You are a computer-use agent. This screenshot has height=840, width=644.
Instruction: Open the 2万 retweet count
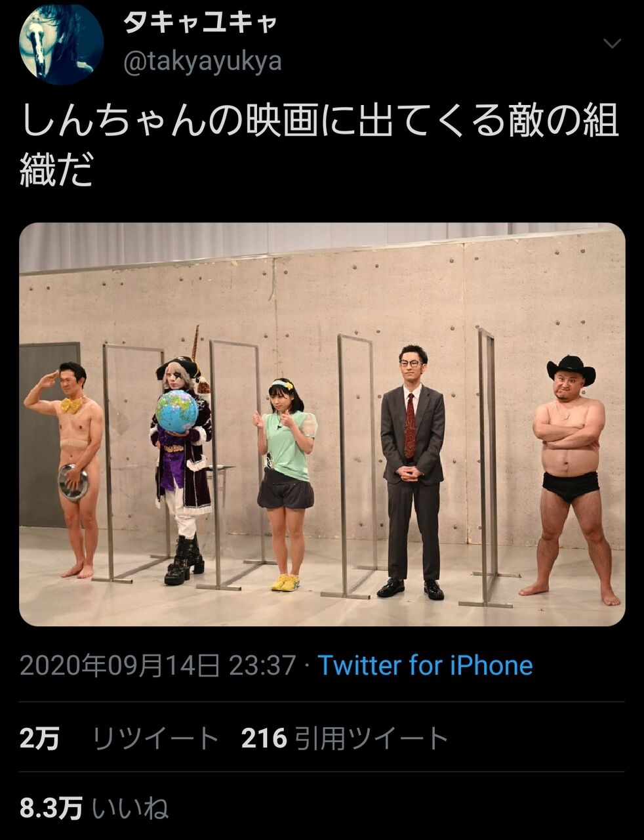39,739
